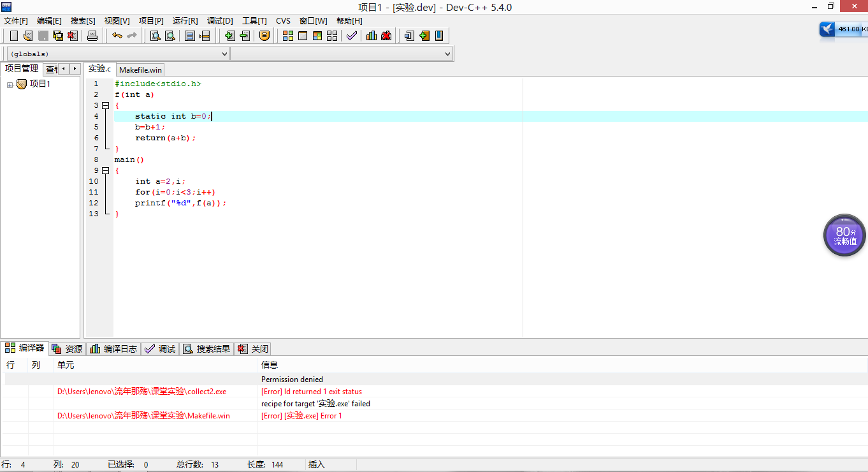Click the Open file toolbar icon
Viewport: 868px width, 472px height.
click(x=28, y=36)
